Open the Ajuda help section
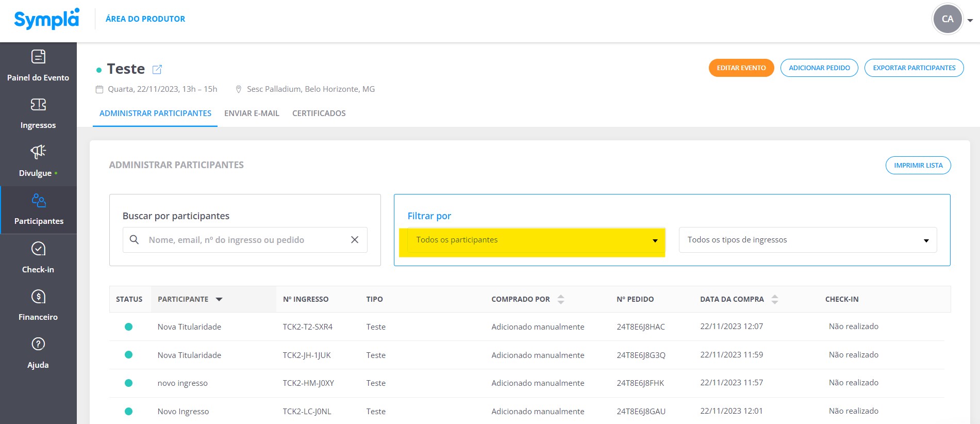 click(x=38, y=353)
